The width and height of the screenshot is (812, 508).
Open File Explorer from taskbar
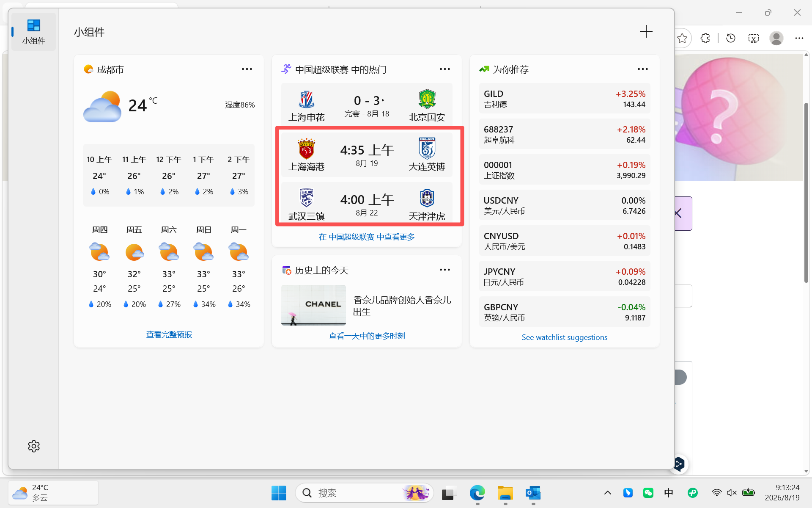505,493
